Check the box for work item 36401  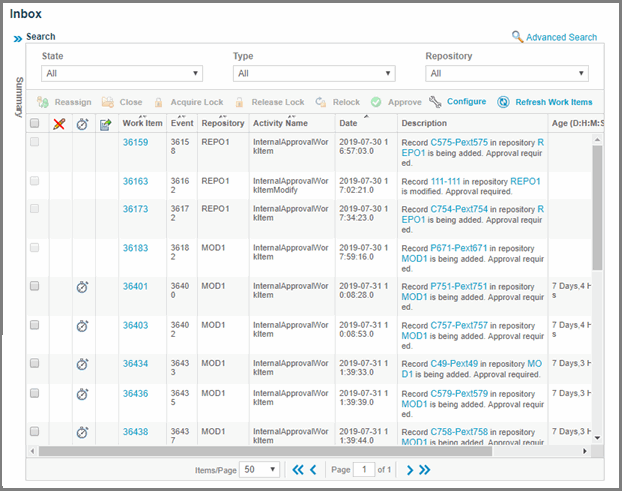tap(35, 286)
